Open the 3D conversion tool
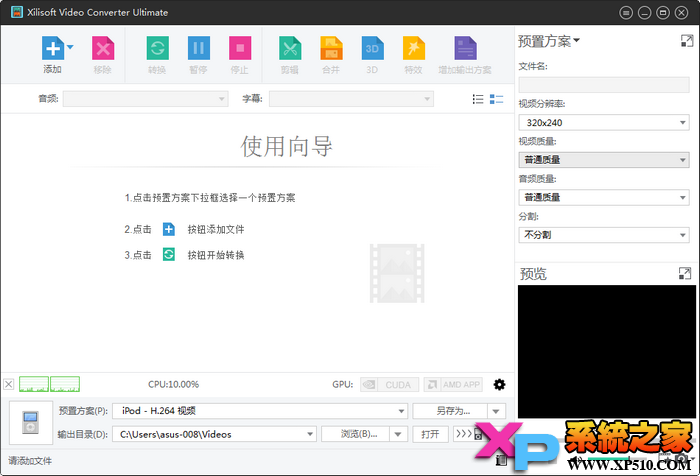Image resolution: width=700 pixels, height=476 pixels. coord(372,48)
